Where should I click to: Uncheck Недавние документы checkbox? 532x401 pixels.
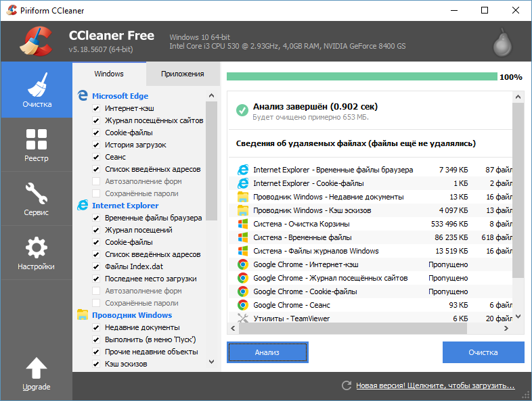click(96, 327)
